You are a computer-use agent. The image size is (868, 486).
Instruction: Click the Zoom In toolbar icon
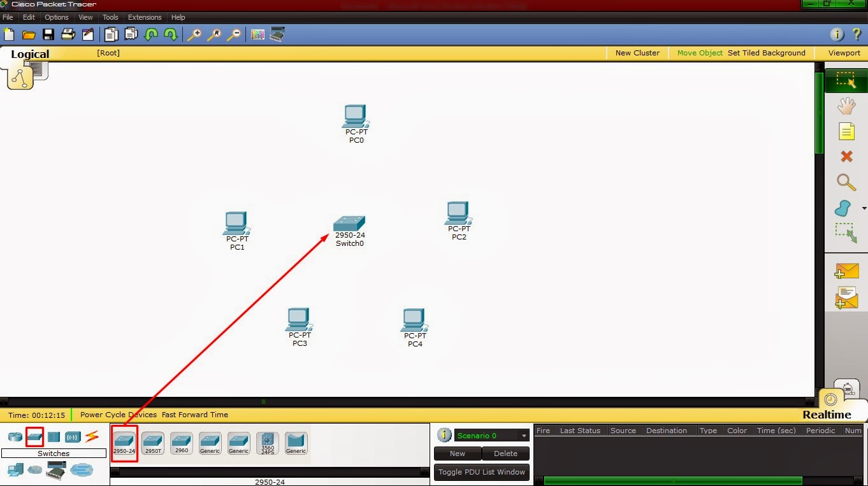(x=194, y=34)
